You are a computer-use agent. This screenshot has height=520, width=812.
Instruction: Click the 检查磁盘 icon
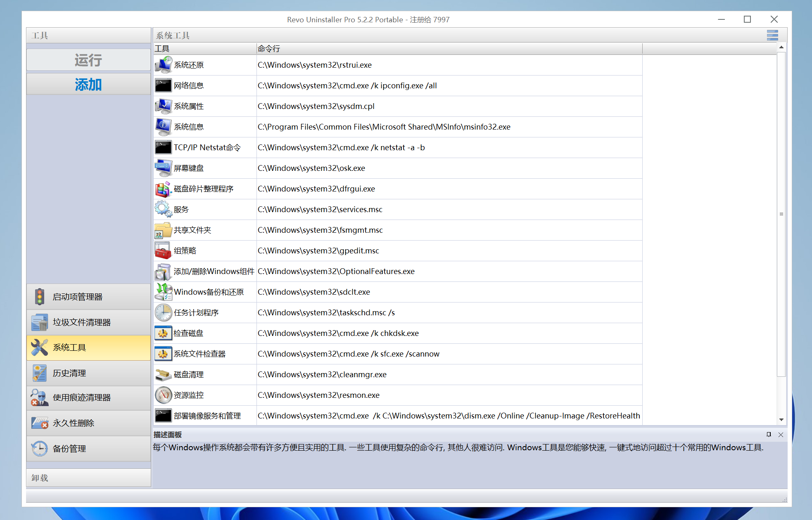(164, 333)
